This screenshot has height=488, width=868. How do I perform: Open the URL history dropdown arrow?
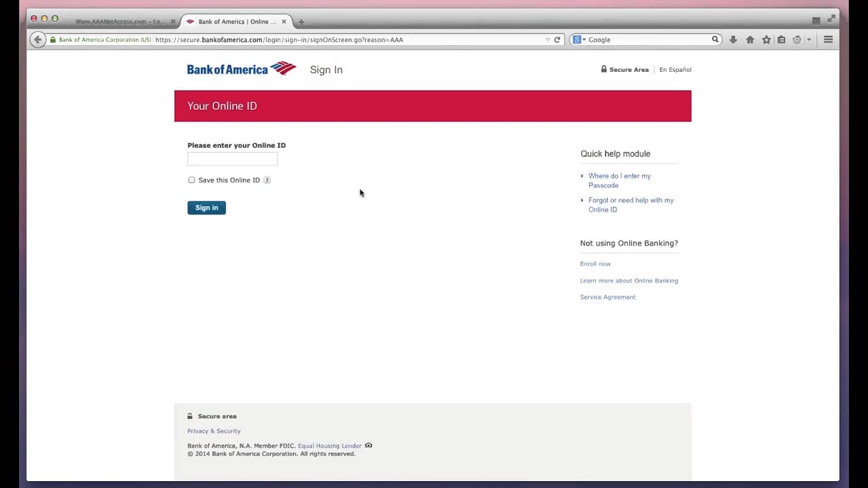(x=548, y=40)
